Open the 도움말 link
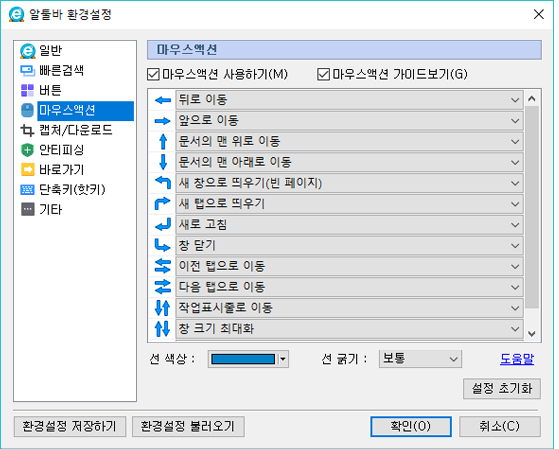 (517, 359)
